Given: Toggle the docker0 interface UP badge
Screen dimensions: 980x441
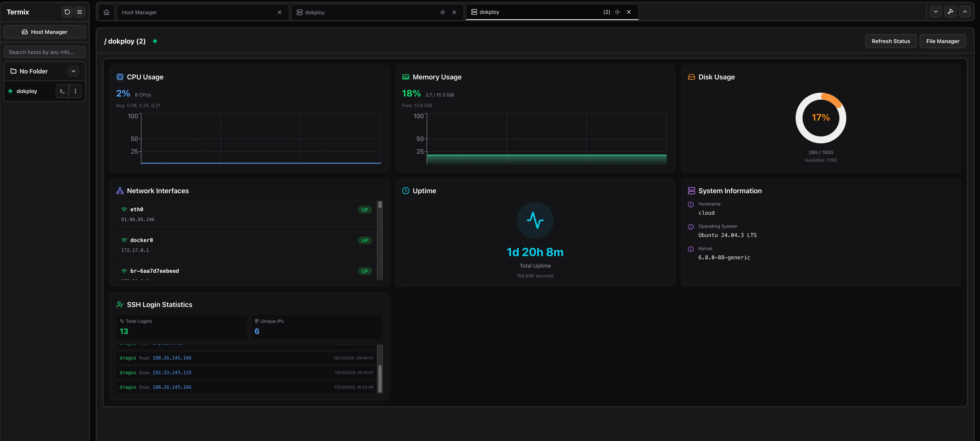Looking at the screenshot, I should point(364,240).
